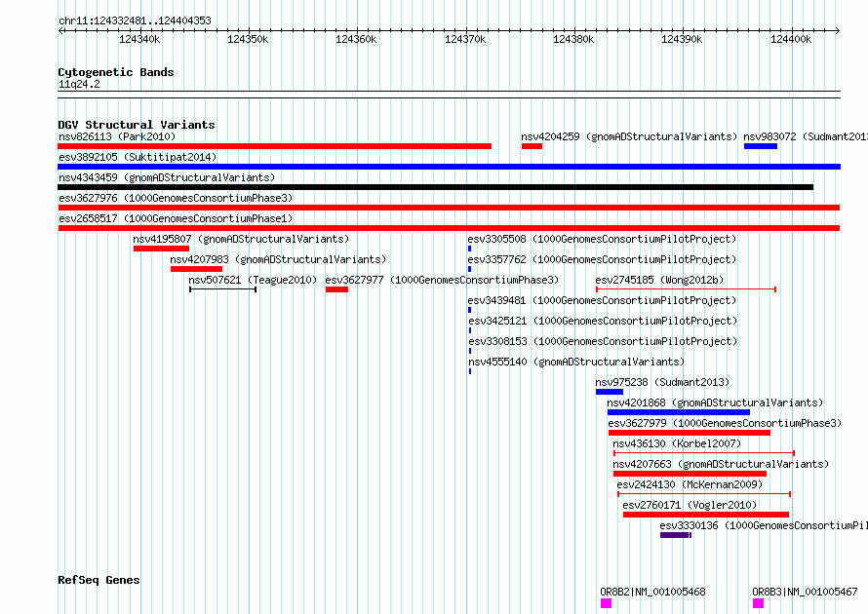Select the thin red esv2424130 range line

tap(704, 494)
